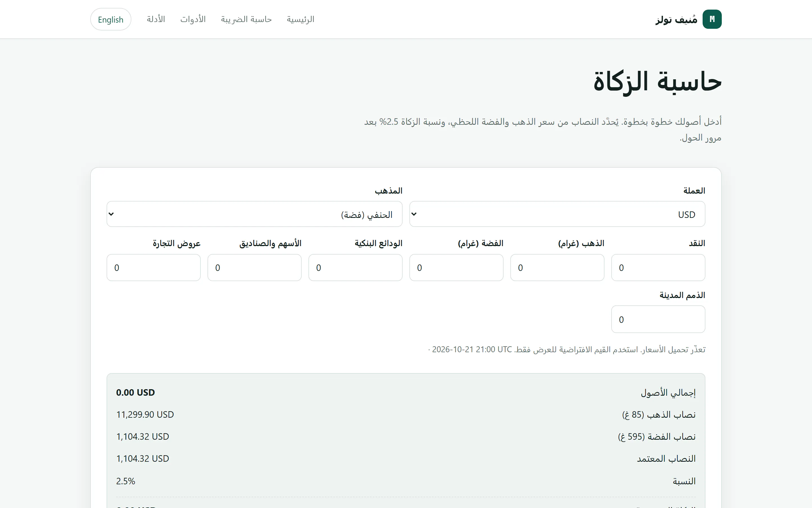Focus the عروض التجارة input field
Screen dimensions: 812x508
pyautogui.click(x=154, y=268)
